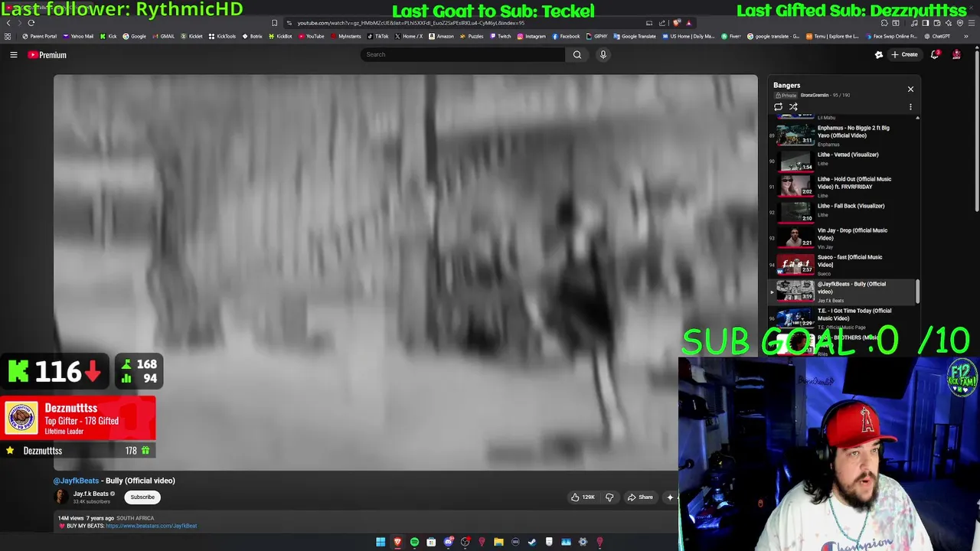Open the account avatar menu
Viewport: 980px width, 551px height.
pyautogui.click(x=956, y=54)
